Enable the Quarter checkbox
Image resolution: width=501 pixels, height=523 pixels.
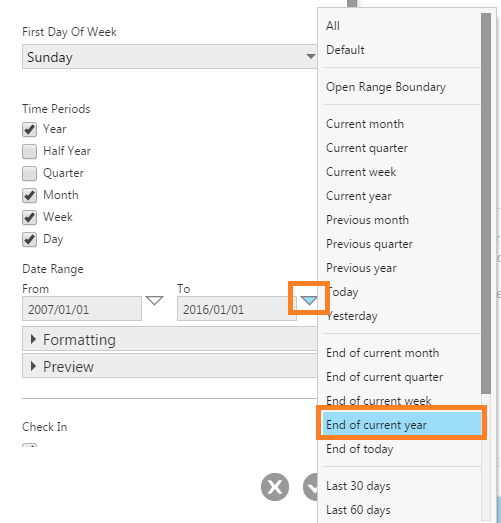tap(29, 173)
